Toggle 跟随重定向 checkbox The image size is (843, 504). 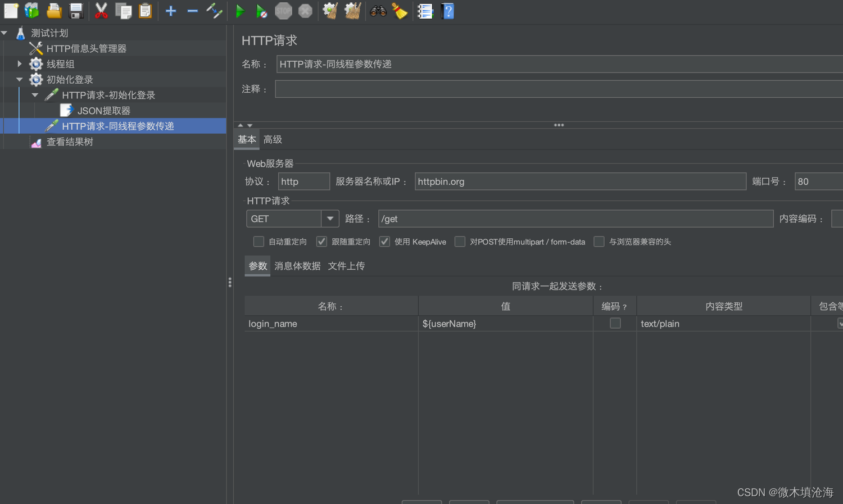(x=321, y=242)
